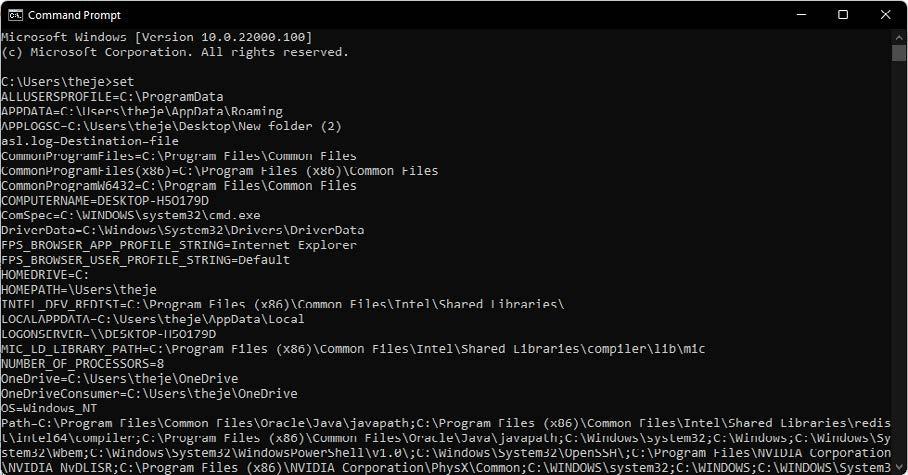Click the vertical scrollbar thumb
908x475 pixels.
coord(899,53)
